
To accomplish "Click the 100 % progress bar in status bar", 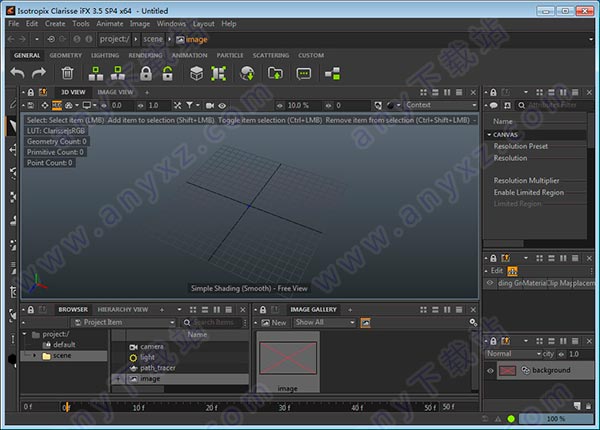I will click(556, 419).
